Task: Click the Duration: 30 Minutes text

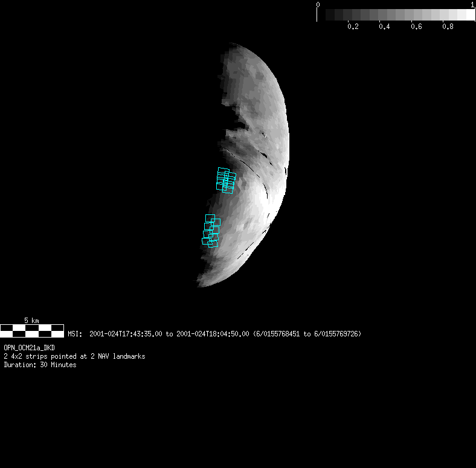Action: (x=40, y=365)
